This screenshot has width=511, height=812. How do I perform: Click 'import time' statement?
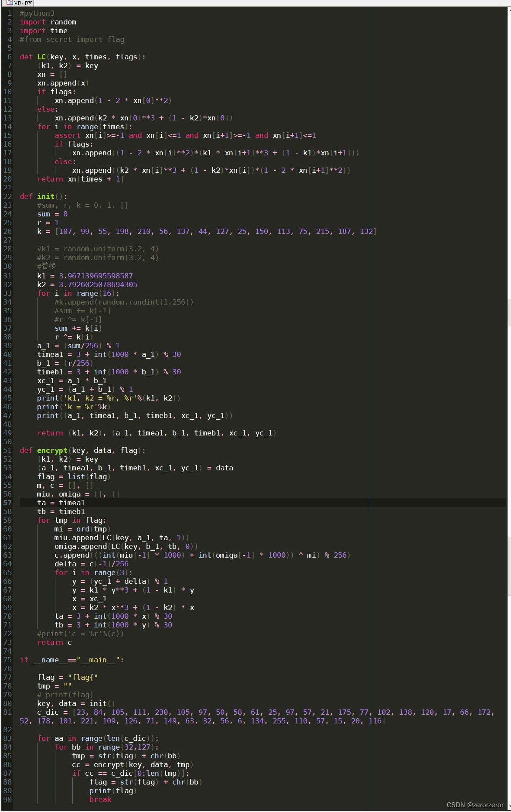tap(44, 31)
